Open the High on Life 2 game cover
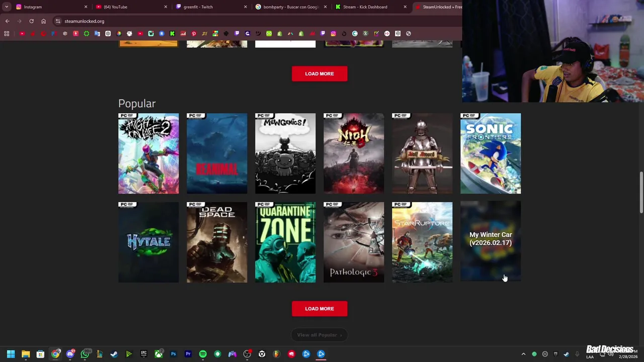The height and width of the screenshot is (362, 644). pos(148,153)
